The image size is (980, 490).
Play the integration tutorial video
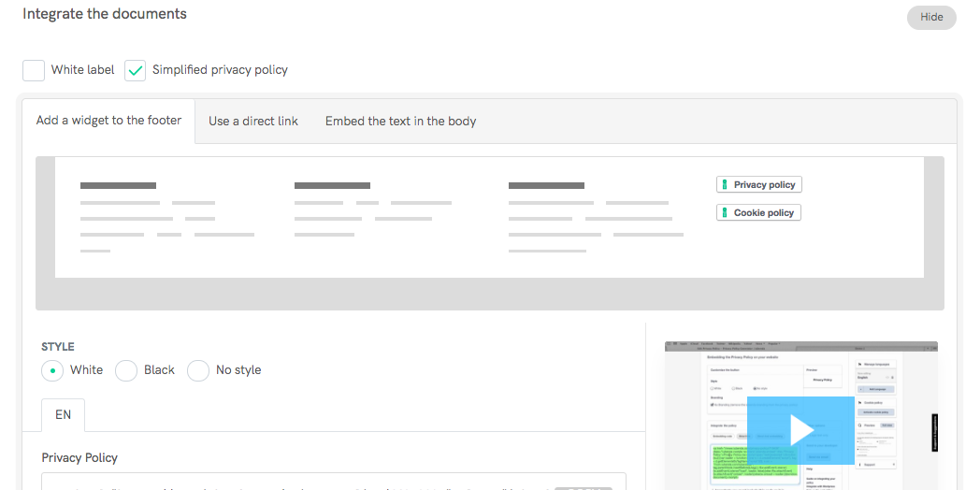coord(800,430)
